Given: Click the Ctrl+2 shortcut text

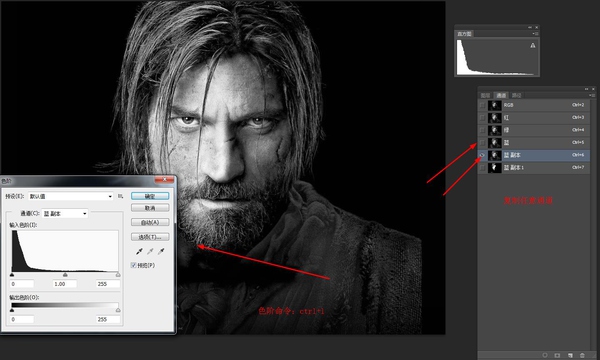Looking at the screenshot, I should click(578, 105).
